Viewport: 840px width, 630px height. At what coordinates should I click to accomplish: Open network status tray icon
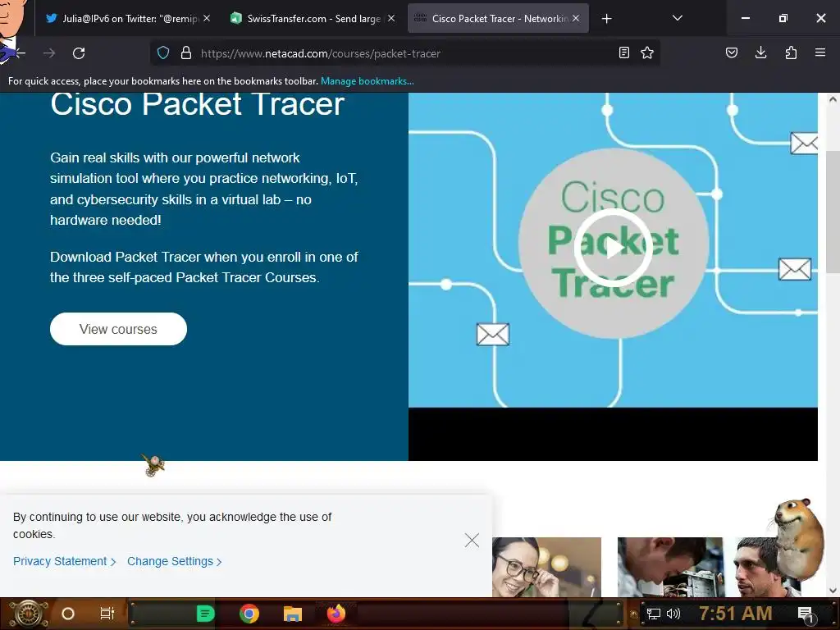tap(653, 614)
